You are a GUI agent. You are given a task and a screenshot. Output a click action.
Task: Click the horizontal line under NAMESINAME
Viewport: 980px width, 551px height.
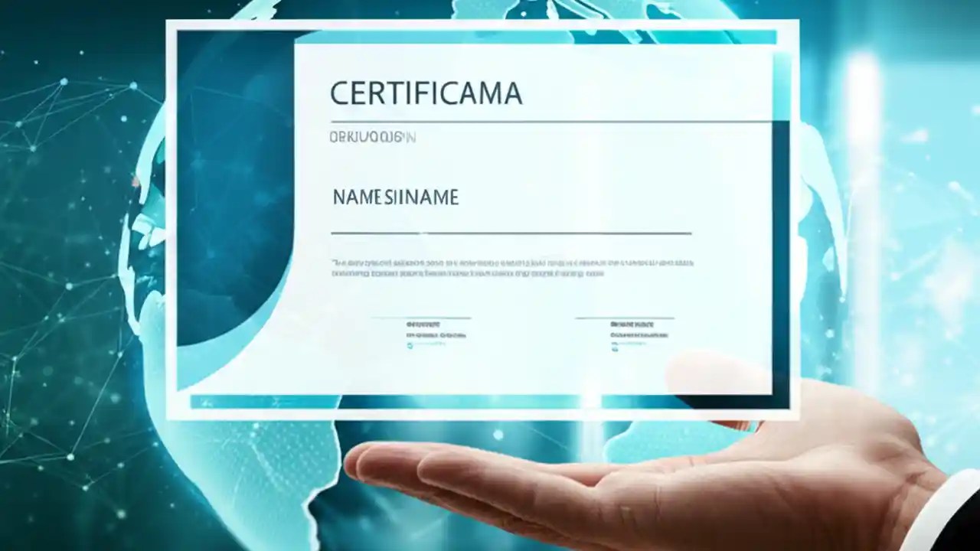click(x=511, y=233)
